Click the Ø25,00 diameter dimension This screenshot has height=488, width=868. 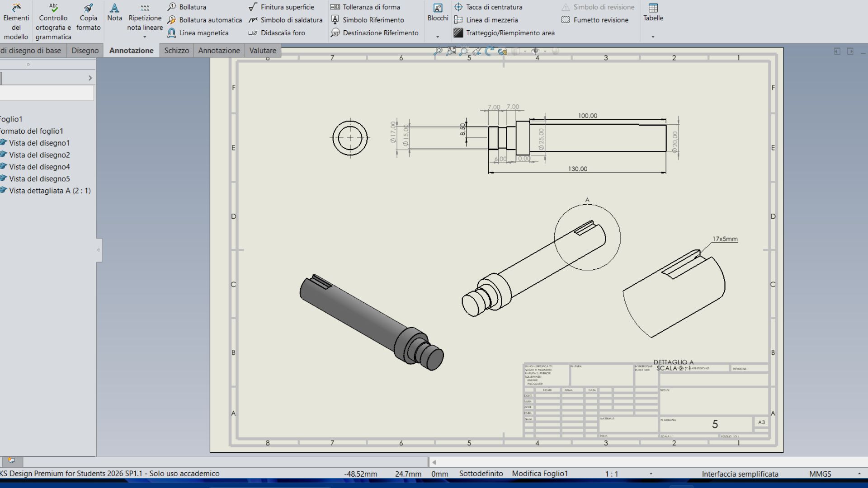point(541,139)
